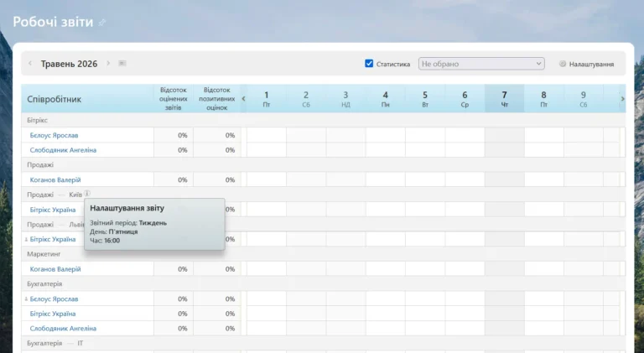Image resolution: width=644 pixels, height=353 pixels.
Task: Click the Продажі — Київ department label
Action: (x=55, y=195)
